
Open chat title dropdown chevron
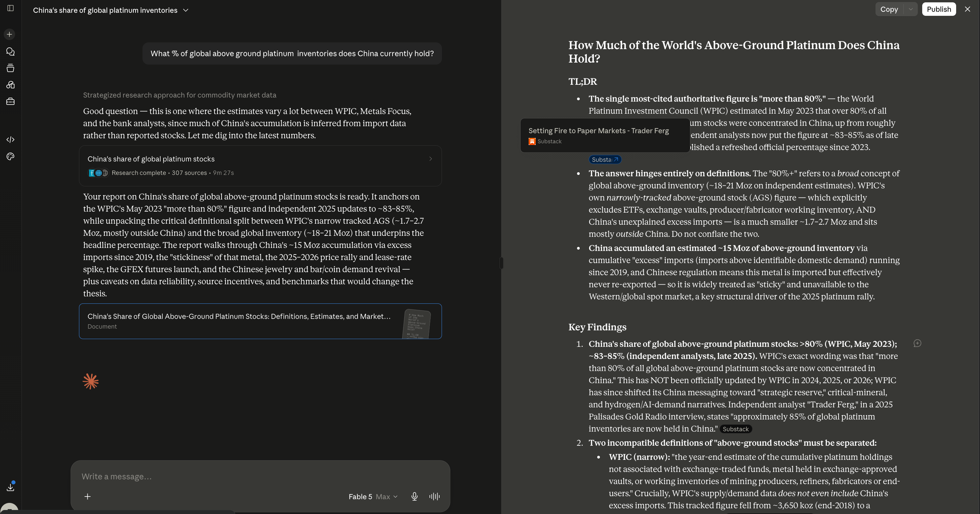(x=186, y=10)
